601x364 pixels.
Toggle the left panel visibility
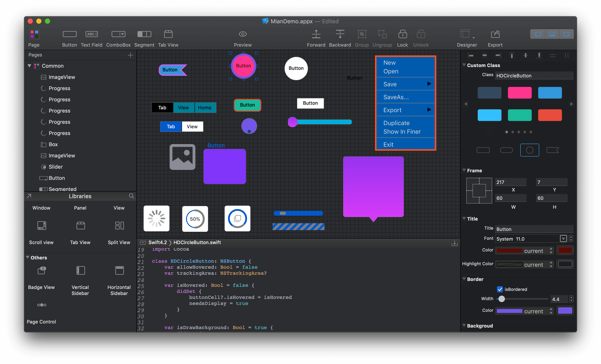tap(538, 34)
